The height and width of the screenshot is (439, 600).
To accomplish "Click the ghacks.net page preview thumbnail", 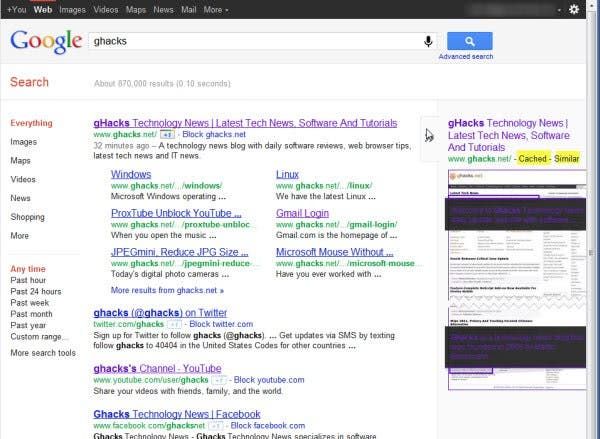I will [x=517, y=280].
